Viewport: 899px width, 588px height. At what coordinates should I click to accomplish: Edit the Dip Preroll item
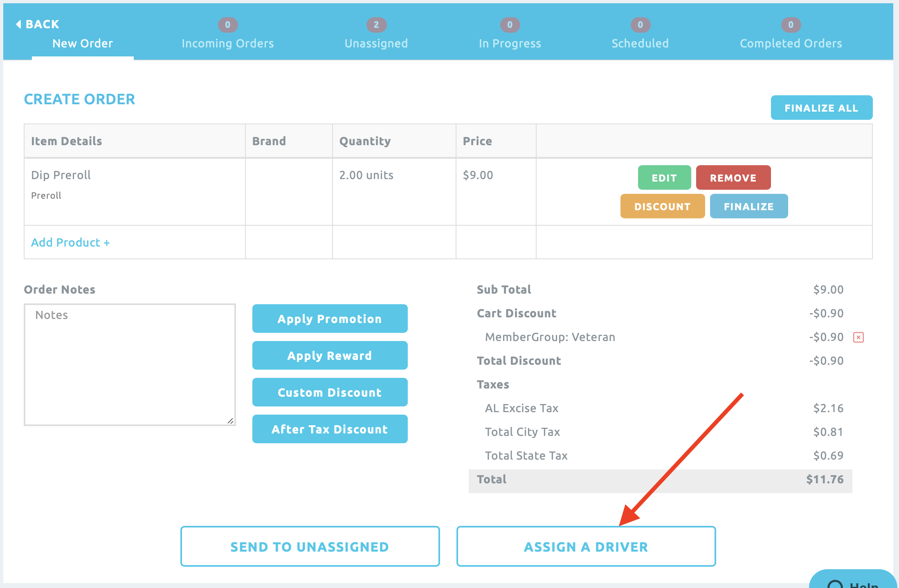click(x=664, y=177)
